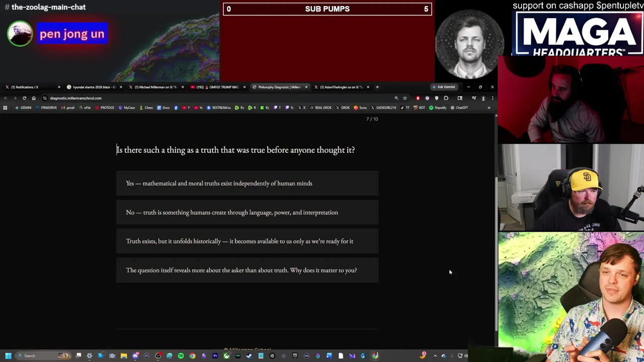The width and height of the screenshot is (644, 362).
Task: Open the Facebook bookmark icon
Action: tap(176, 108)
